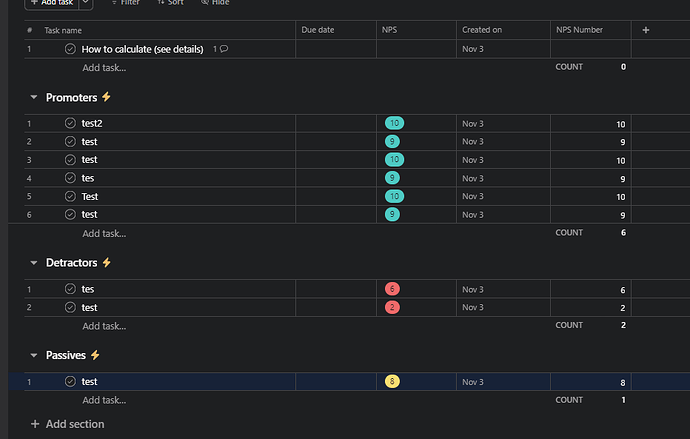Click the Add task button
The height and width of the screenshot is (439, 690).
pyautogui.click(x=52, y=3)
